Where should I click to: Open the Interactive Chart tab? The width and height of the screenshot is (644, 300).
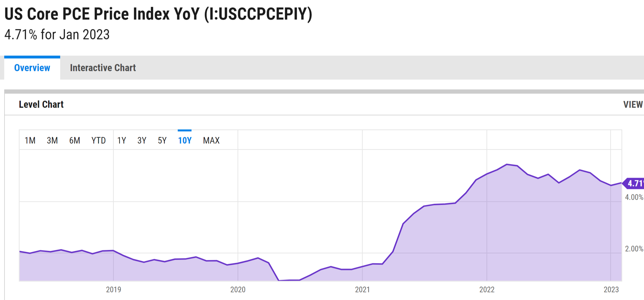point(103,68)
